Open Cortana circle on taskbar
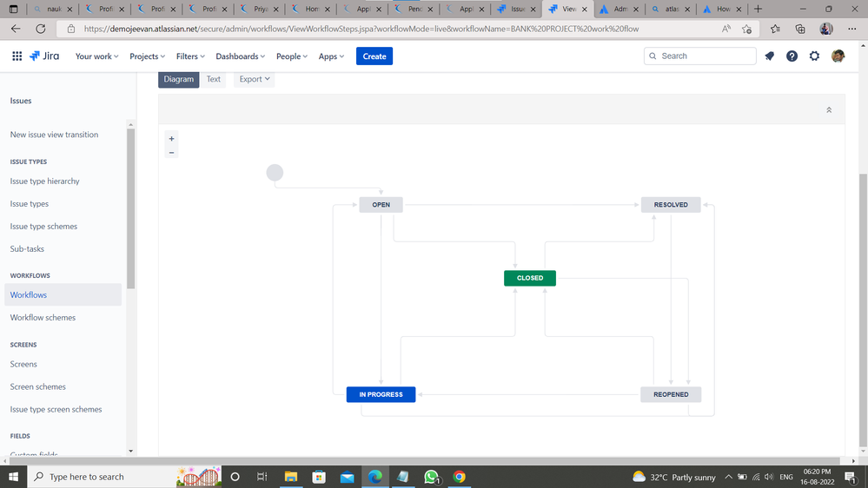Image resolution: width=868 pixels, height=488 pixels. [235, 477]
